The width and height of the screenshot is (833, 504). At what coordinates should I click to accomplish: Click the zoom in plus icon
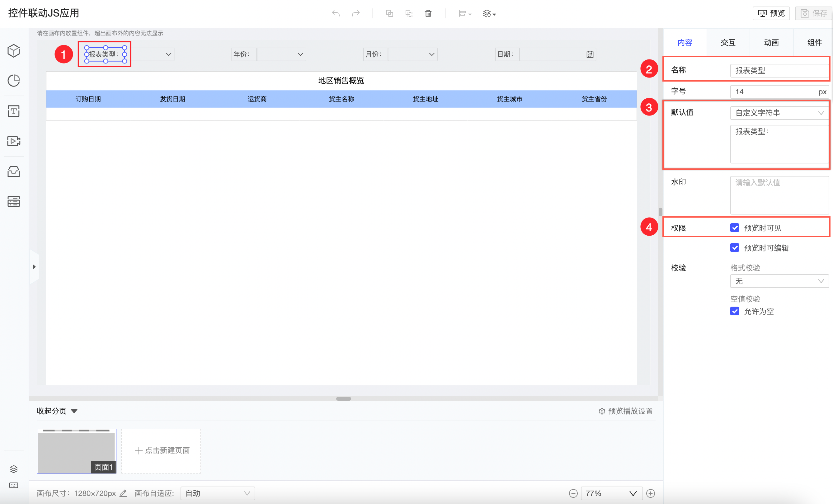point(651,493)
